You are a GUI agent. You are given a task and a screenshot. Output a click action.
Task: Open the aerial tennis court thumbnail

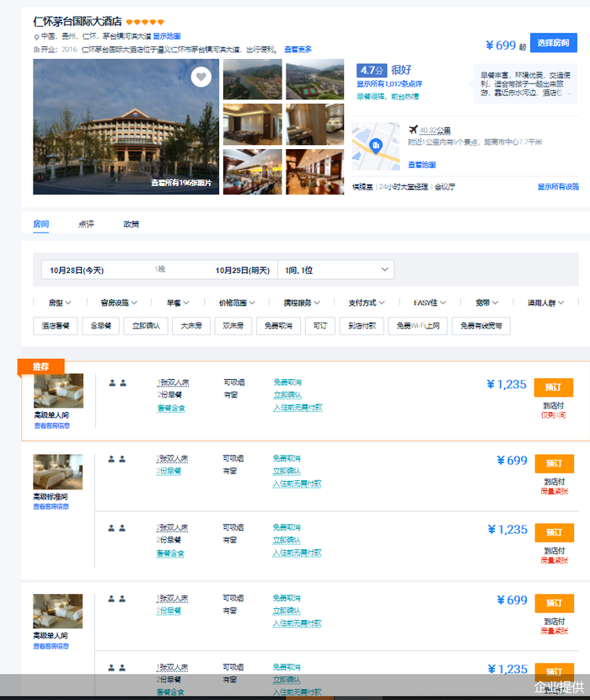pos(315,79)
